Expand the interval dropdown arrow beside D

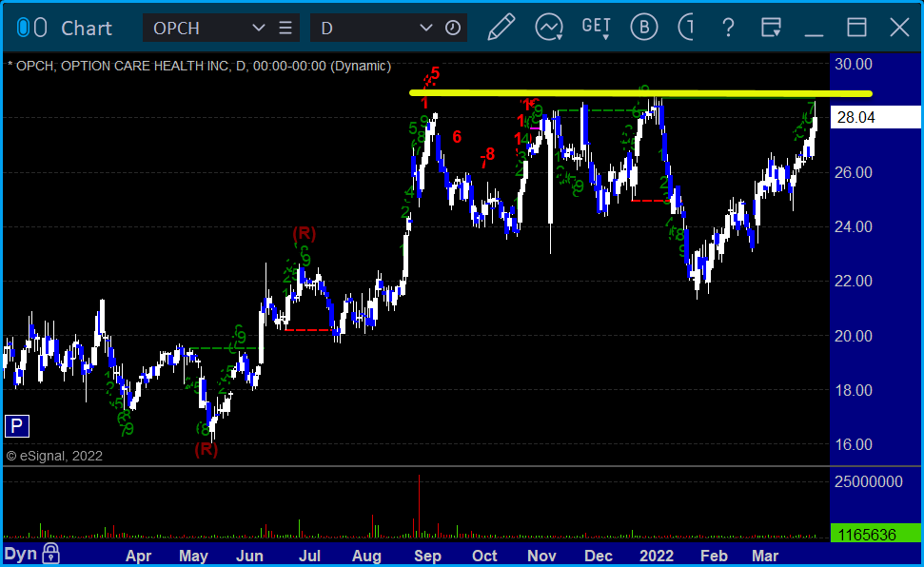[x=425, y=28]
